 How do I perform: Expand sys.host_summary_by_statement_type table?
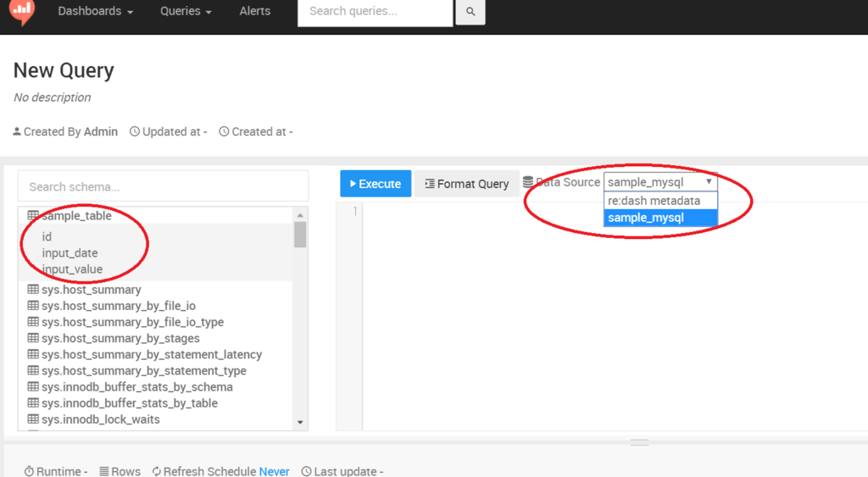pyautogui.click(x=144, y=370)
